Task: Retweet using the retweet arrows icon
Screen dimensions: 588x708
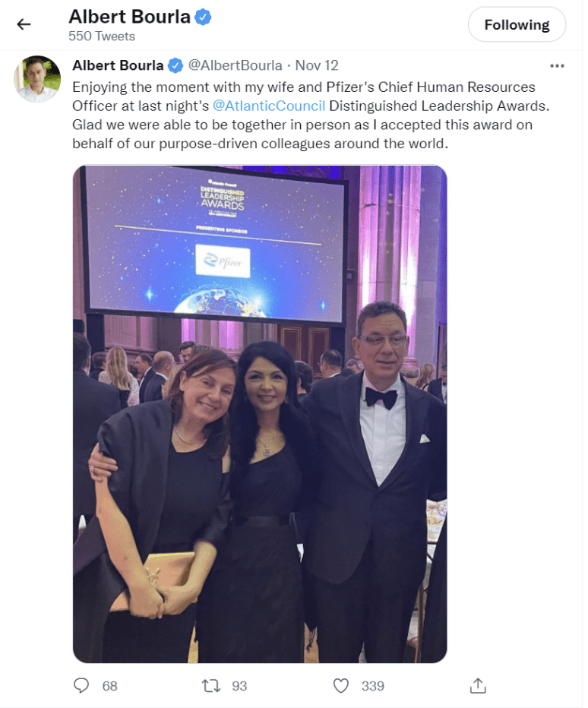Action: (211, 686)
